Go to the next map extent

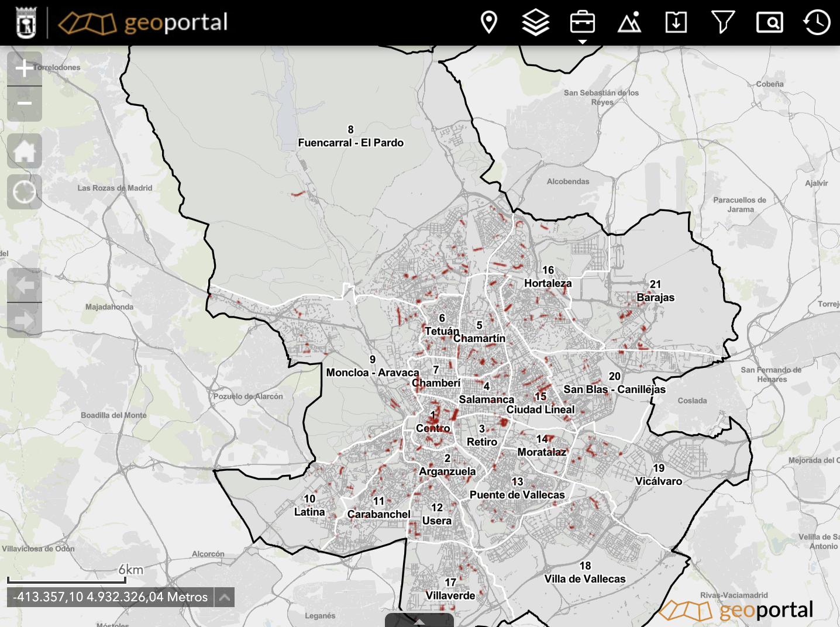[x=25, y=321]
